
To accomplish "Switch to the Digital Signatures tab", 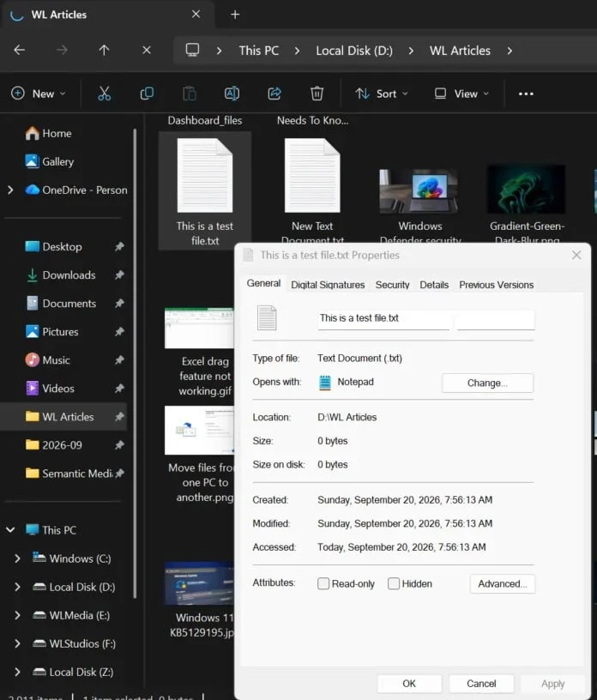I will point(328,285).
